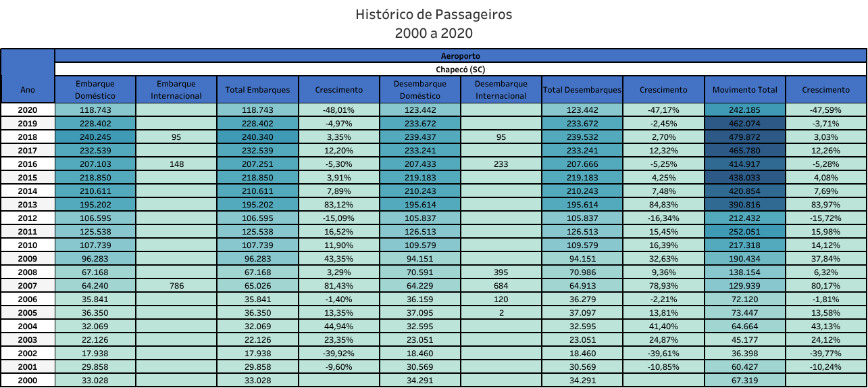The image size is (868, 388).
Task: Click the Ano column header
Action: (x=28, y=90)
